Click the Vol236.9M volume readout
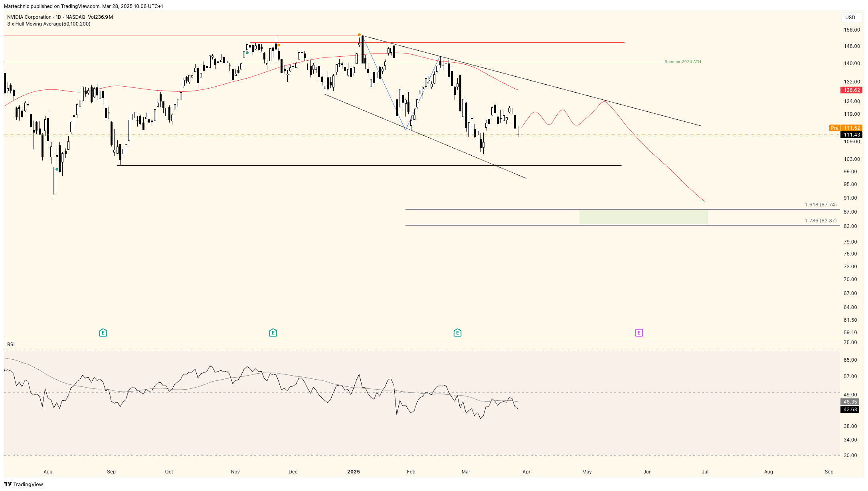 (100, 17)
